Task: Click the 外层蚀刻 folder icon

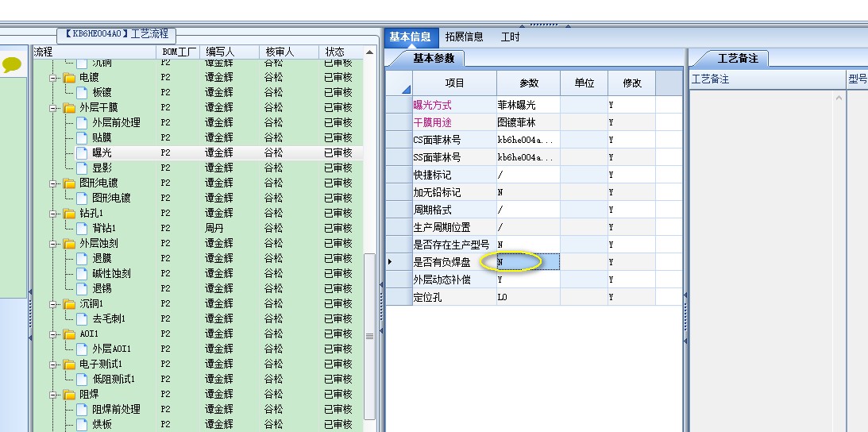Action: [x=69, y=244]
